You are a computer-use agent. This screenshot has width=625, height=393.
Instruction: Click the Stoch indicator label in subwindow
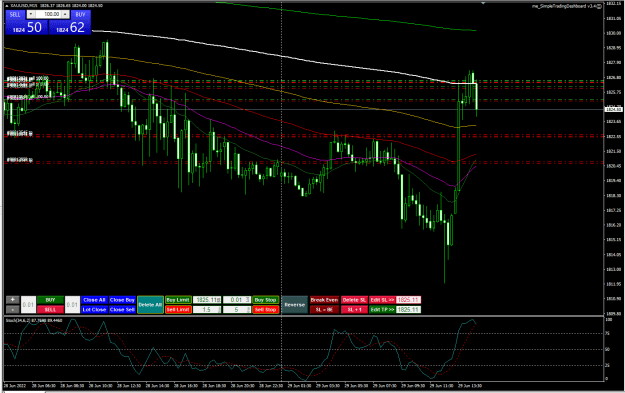coord(33,320)
